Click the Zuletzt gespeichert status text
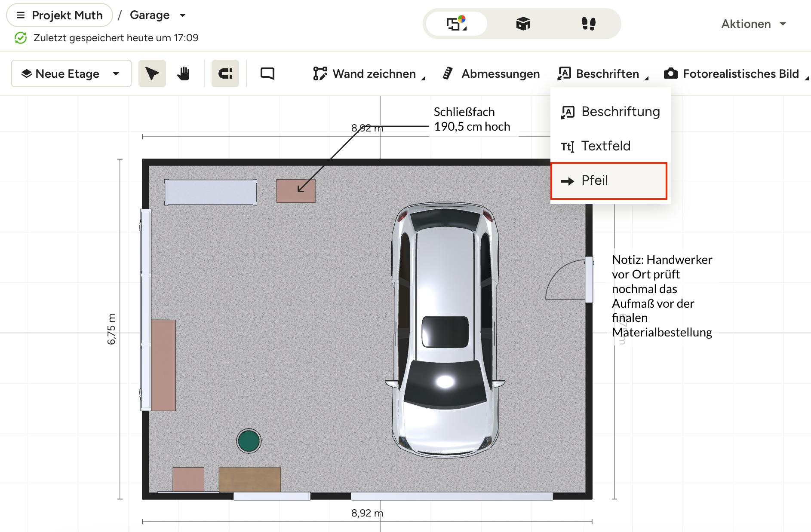The width and height of the screenshot is (811, 532). (116, 38)
